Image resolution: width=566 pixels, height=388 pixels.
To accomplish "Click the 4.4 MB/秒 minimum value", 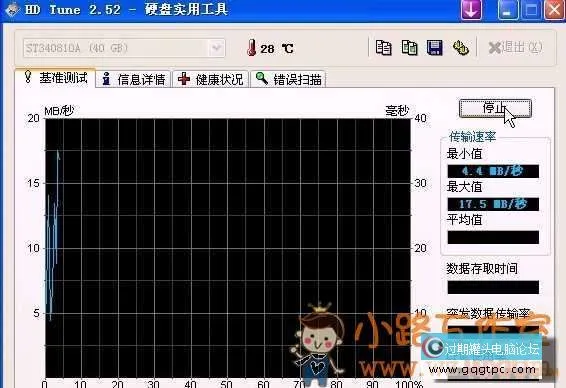I will pos(493,171).
